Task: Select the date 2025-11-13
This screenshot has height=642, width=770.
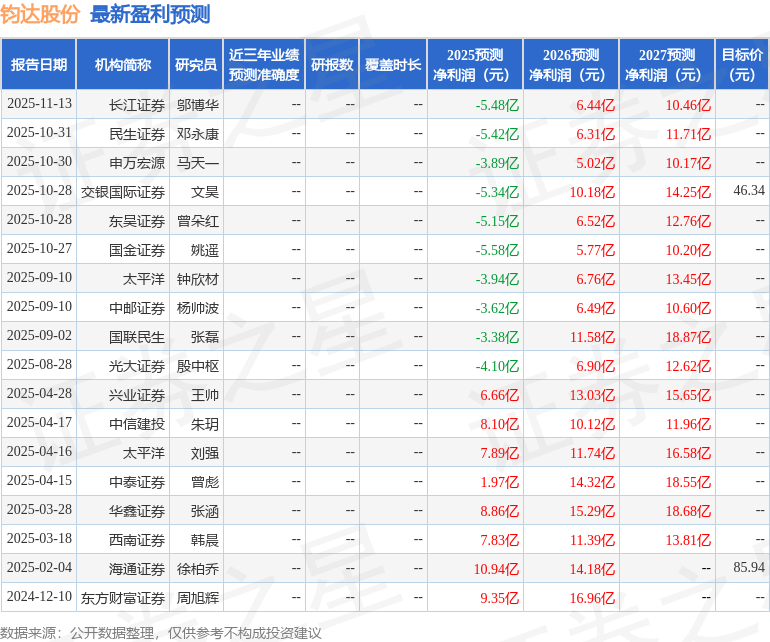Action: pyautogui.click(x=39, y=104)
